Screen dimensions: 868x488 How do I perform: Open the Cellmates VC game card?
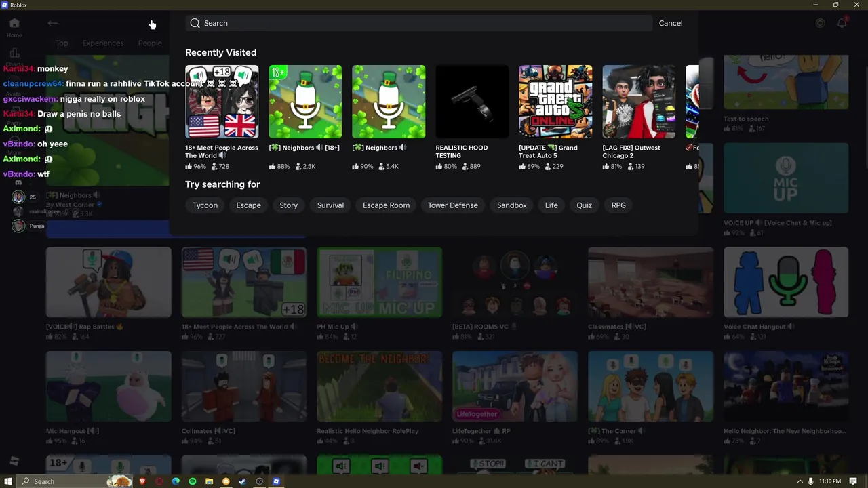pyautogui.click(x=244, y=386)
